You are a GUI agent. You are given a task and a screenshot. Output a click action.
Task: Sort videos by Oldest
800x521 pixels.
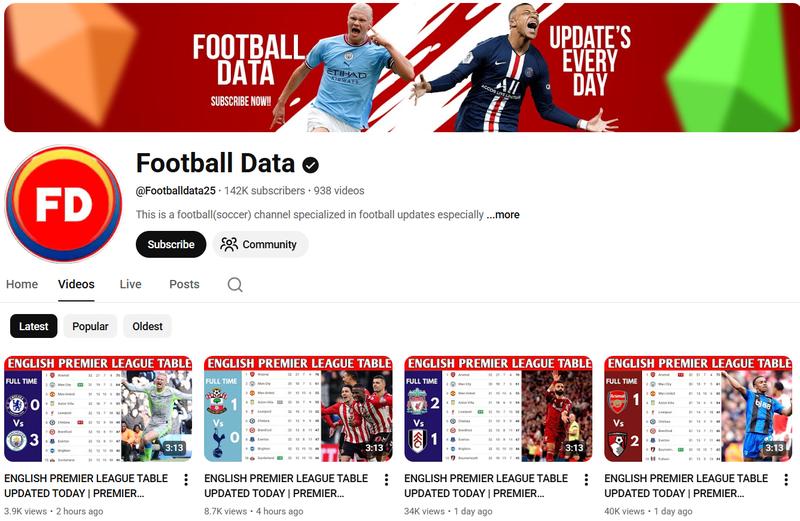pos(147,326)
